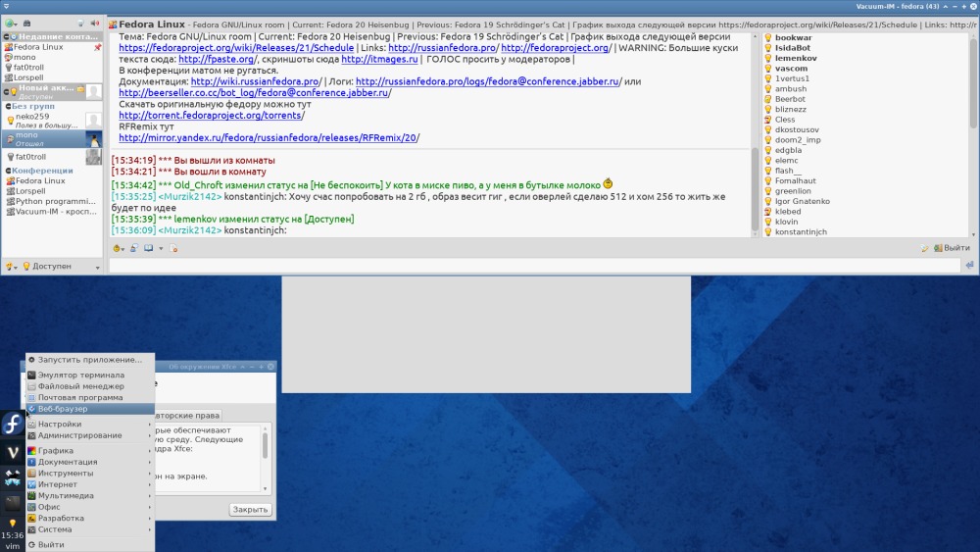This screenshot has height=552, width=980.
Task: Choose Файловый менеджер menu entry
Action: coord(90,386)
